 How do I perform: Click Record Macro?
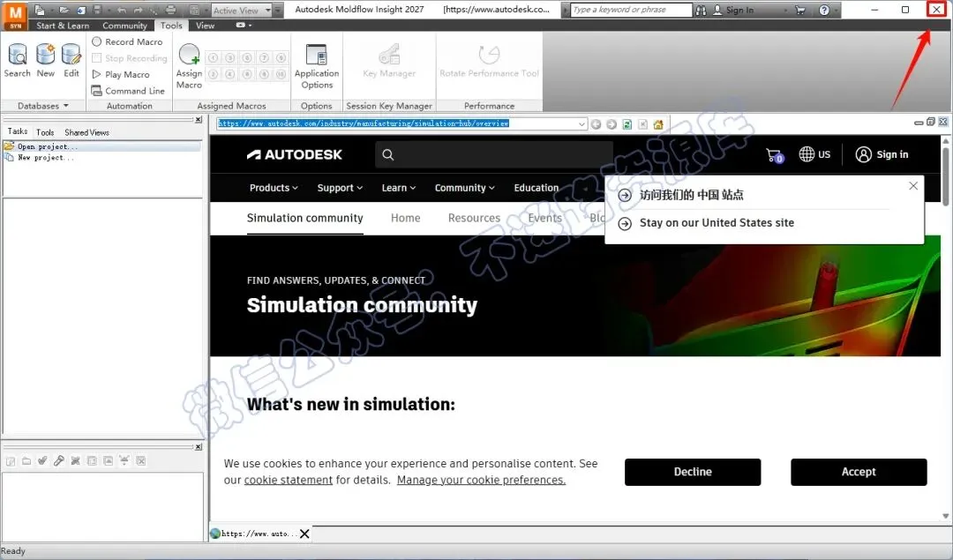127,42
